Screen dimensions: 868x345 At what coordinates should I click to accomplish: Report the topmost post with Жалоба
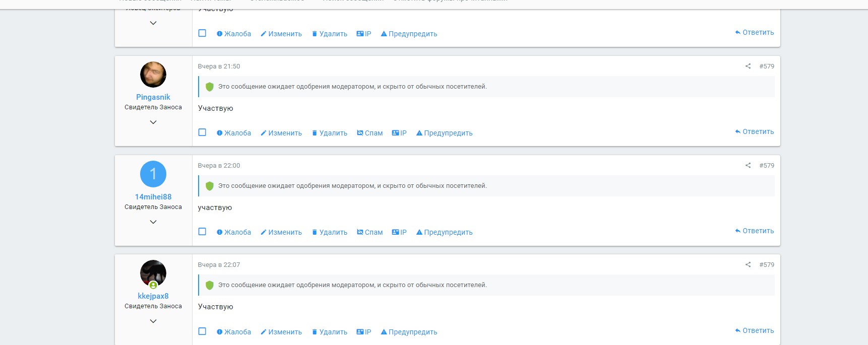point(234,34)
